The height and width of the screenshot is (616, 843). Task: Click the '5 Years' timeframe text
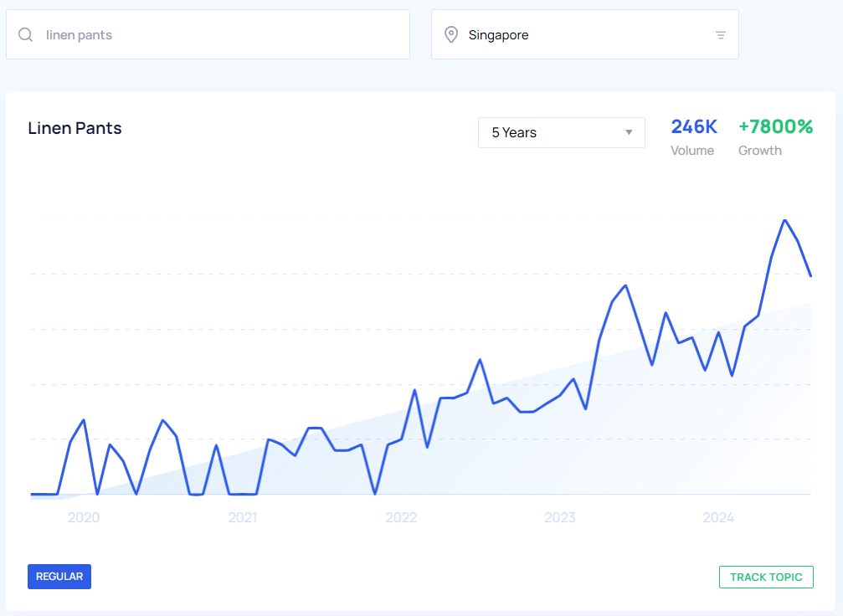pyautogui.click(x=514, y=133)
